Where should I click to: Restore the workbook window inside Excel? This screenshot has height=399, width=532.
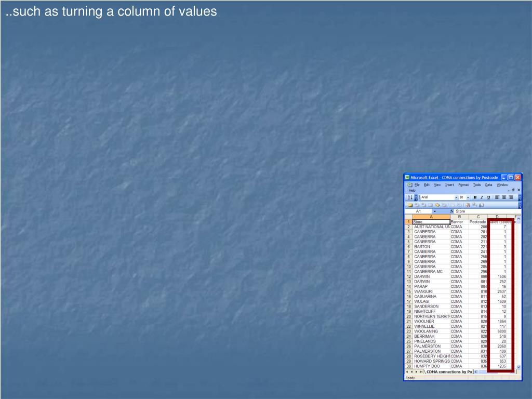click(513, 190)
